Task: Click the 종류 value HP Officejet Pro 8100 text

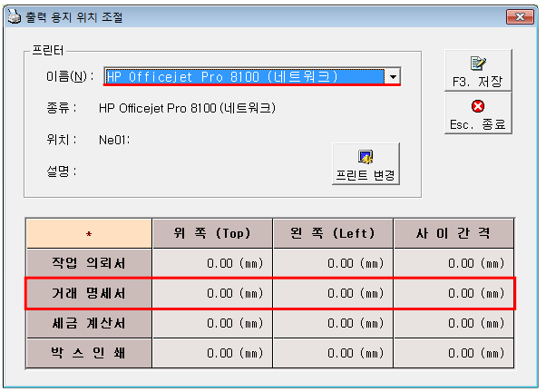Action: 187,108
